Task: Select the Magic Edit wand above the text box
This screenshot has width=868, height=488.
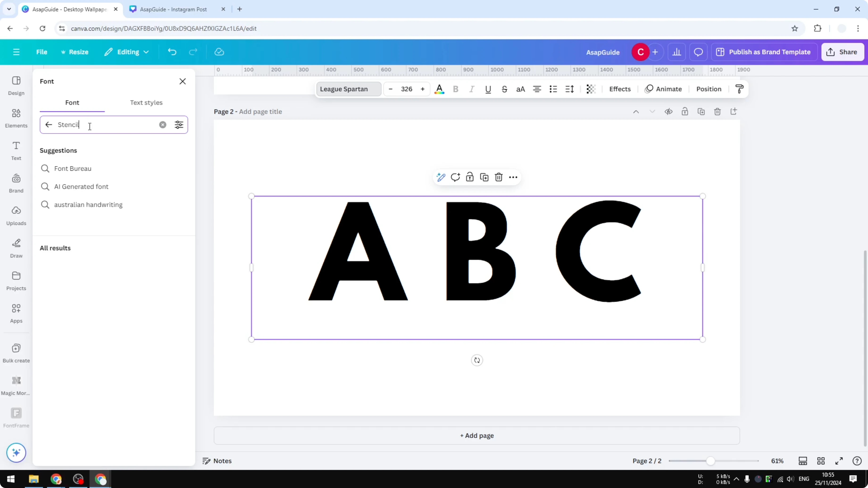Action: 441,177
